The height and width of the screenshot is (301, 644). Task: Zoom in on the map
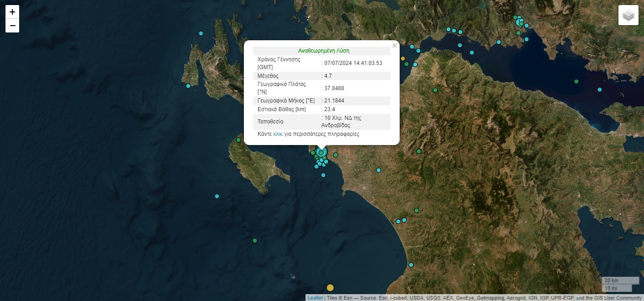click(12, 12)
